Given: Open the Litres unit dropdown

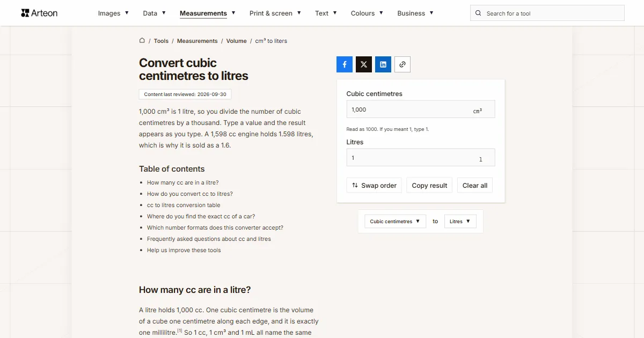Looking at the screenshot, I should [x=460, y=221].
